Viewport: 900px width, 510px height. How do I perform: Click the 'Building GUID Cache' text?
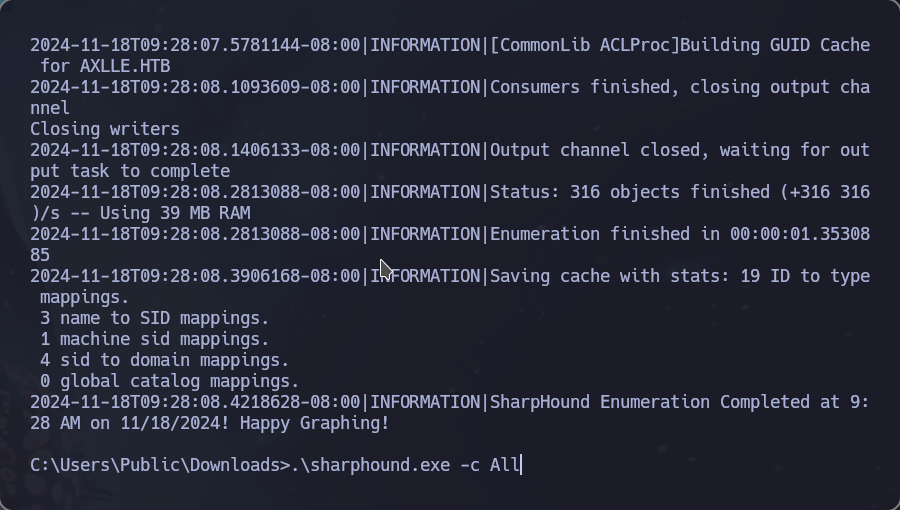click(x=775, y=45)
